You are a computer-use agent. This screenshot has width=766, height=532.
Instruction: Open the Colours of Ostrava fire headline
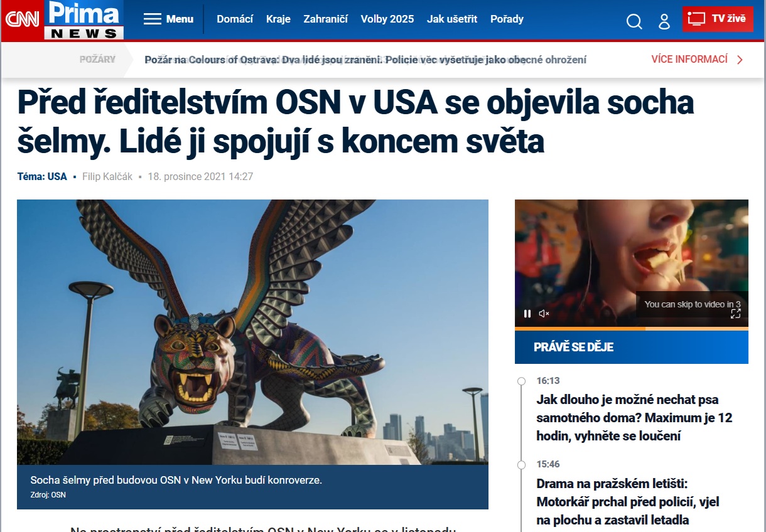[x=365, y=60]
